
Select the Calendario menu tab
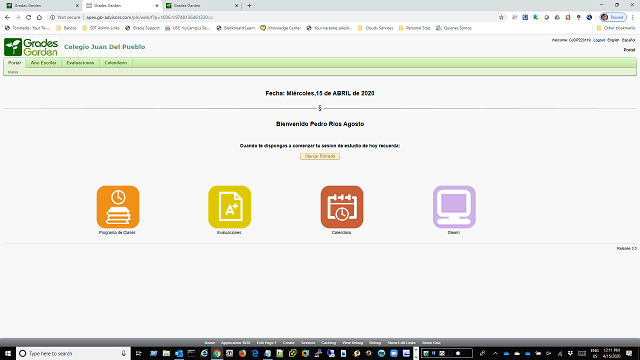tap(116, 63)
